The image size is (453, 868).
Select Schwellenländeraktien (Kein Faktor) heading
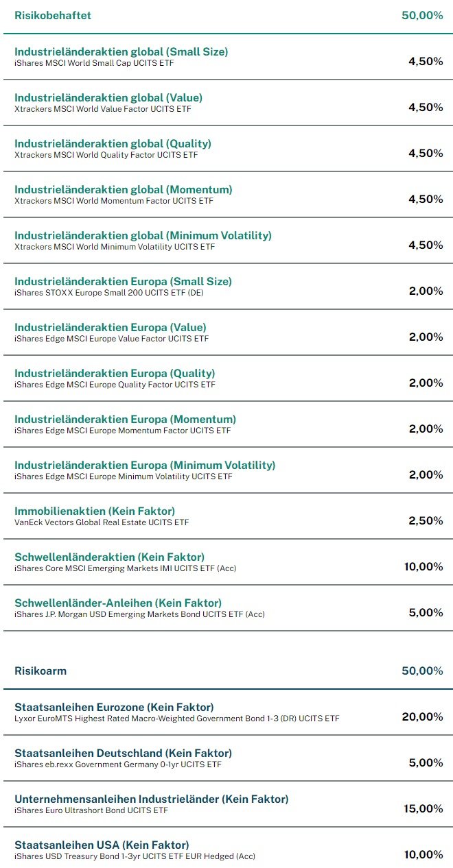109,557
